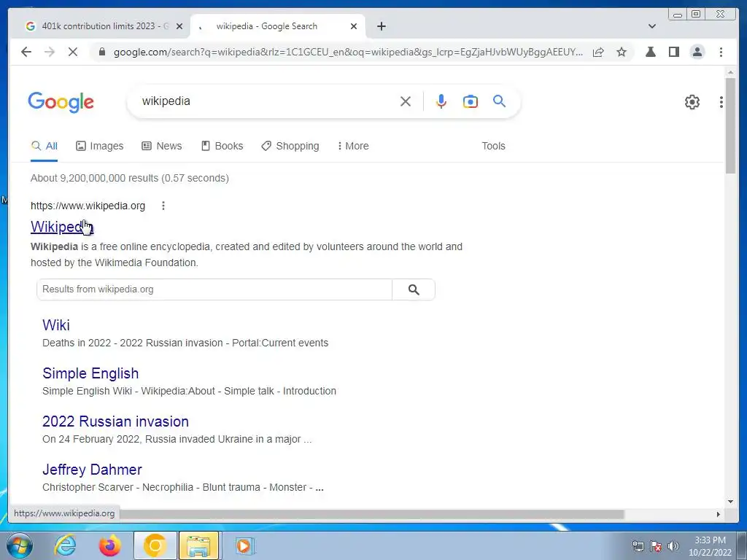Click the browser forward arrow
Screen dimensions: 747x560
point(50,52)
